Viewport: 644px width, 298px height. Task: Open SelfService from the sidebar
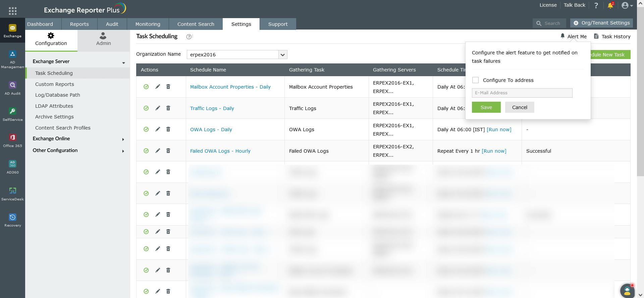12,114
